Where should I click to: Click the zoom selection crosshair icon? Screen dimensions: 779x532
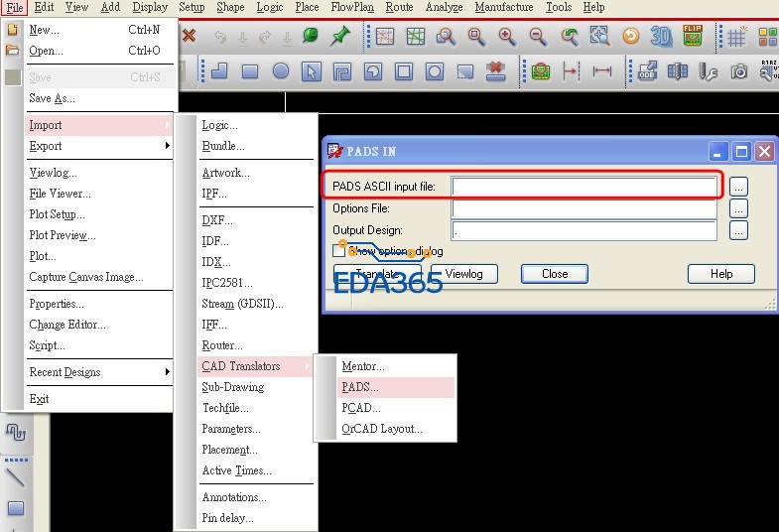click(599, 36)
